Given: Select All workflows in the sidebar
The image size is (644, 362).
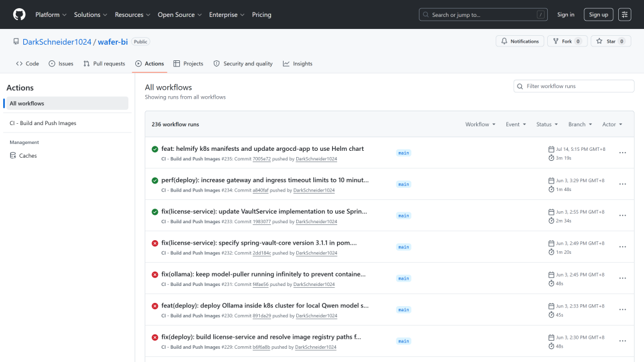Looking at the screenshot, I should point(67,104).
